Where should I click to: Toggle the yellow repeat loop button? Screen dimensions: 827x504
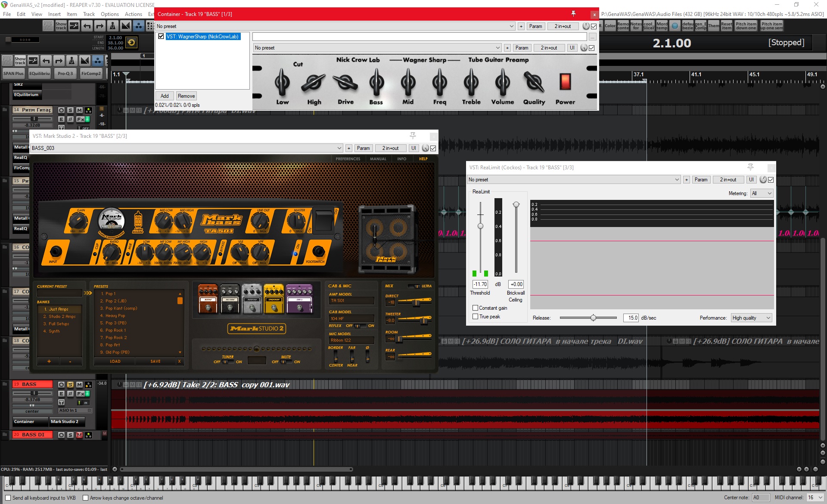point(131,42)
